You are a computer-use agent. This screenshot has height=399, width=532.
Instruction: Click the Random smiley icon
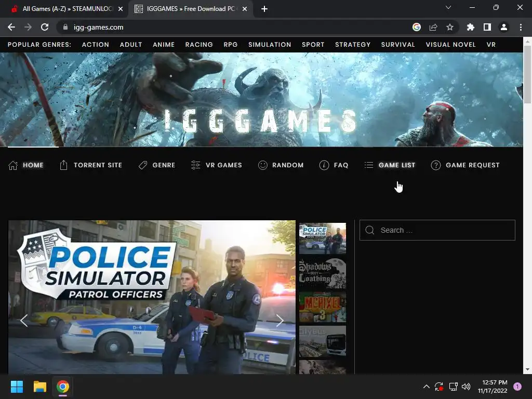pos(262,165)
